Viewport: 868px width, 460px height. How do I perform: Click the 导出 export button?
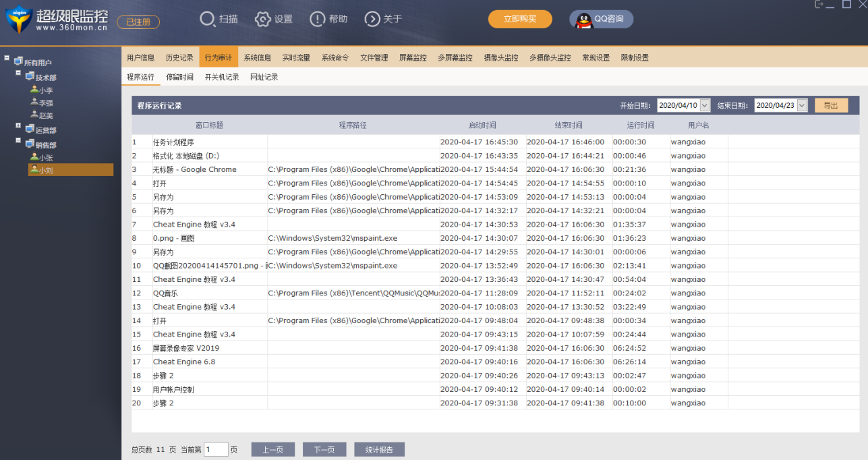(831, 105)
